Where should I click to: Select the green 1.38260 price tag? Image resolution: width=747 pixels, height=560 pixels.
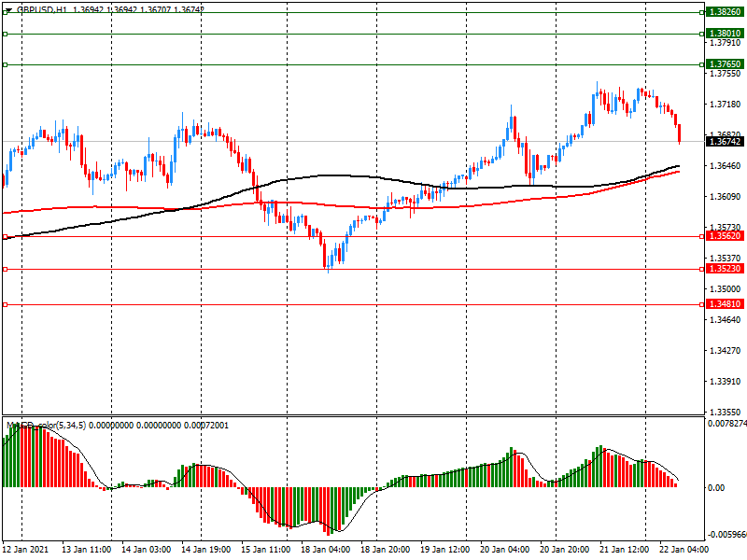pyautogui.click(x=725, y=12)
